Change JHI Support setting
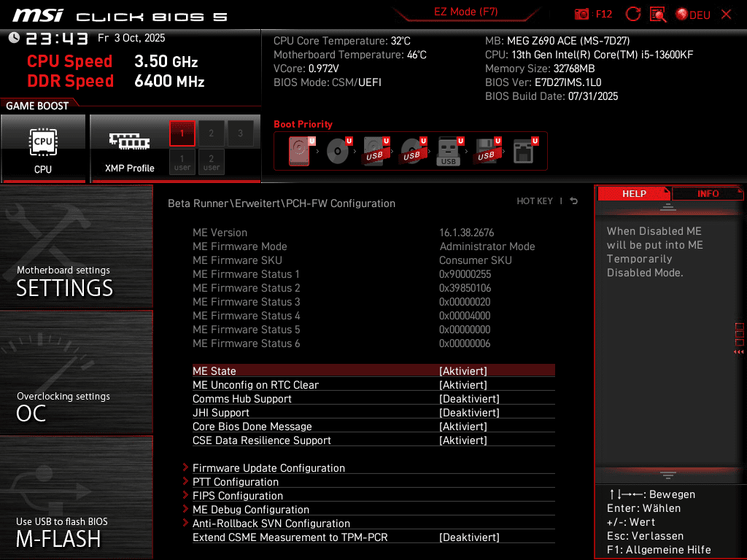Screen dimensions: 747x560 (x=373, y=413)
